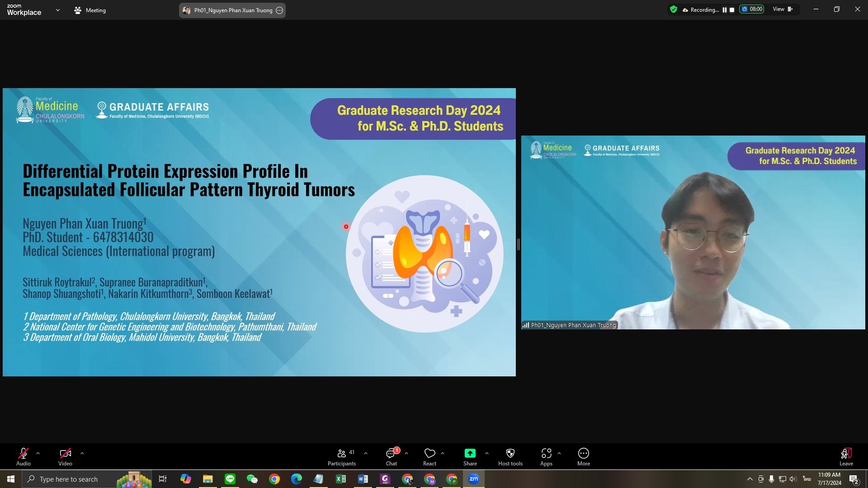Select the Meeting tab

(90, 10)
